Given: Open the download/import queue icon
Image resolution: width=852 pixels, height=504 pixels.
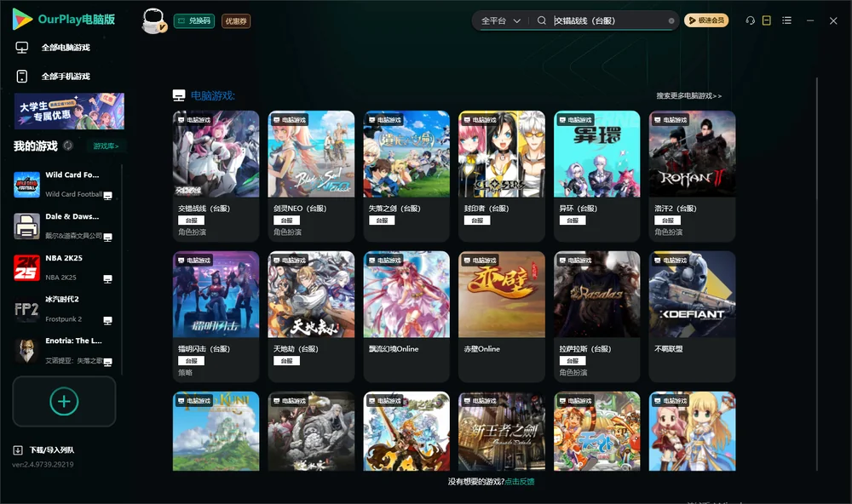Looking at the screenshot, I should 18,450.
